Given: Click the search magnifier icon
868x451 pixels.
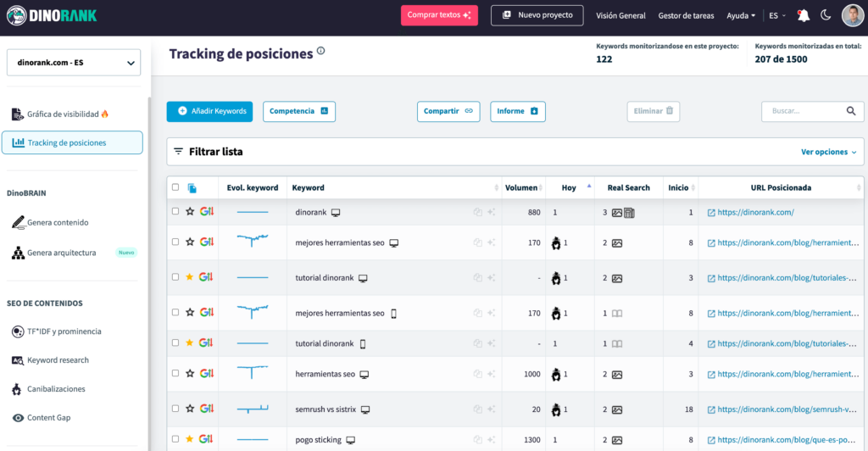Looking at the screenshot, I should click(851, 111).
